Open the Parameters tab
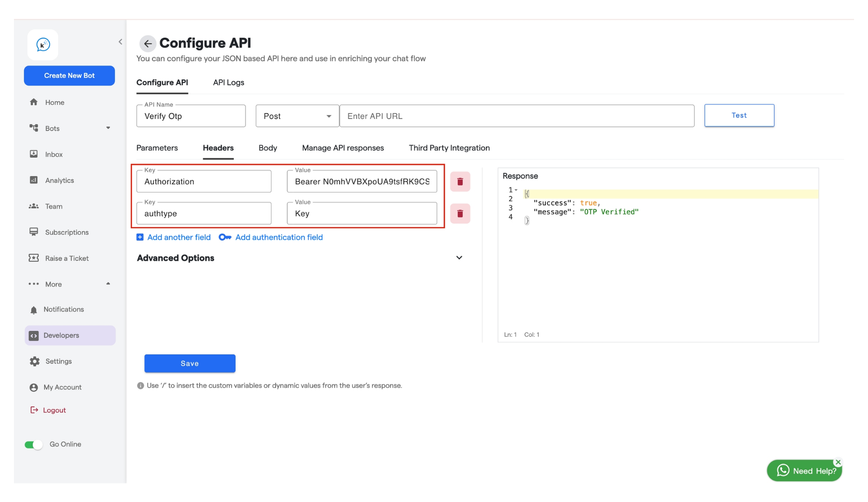This screenshot has width=868, height=502. 157,148
